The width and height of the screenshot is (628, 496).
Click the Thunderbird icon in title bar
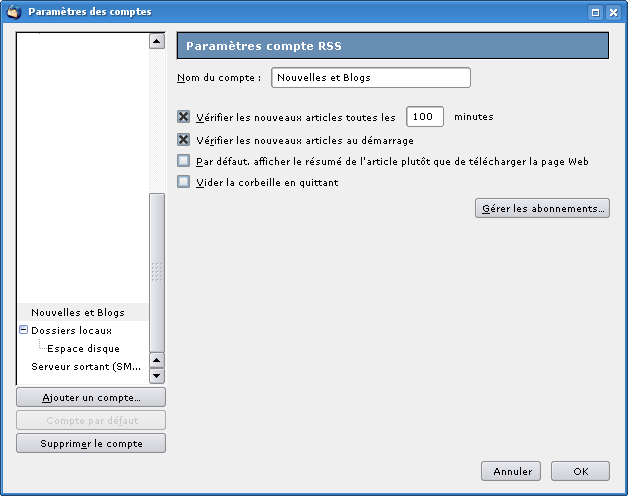click(14, 12)
